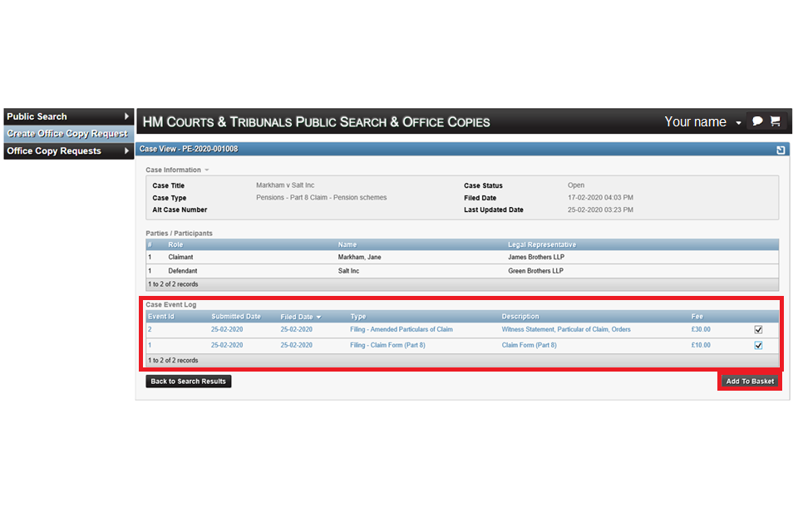This screenshot has height=532, width=798.
Task: Sort by the Submitted Date column header
Action: coord(236,317)
